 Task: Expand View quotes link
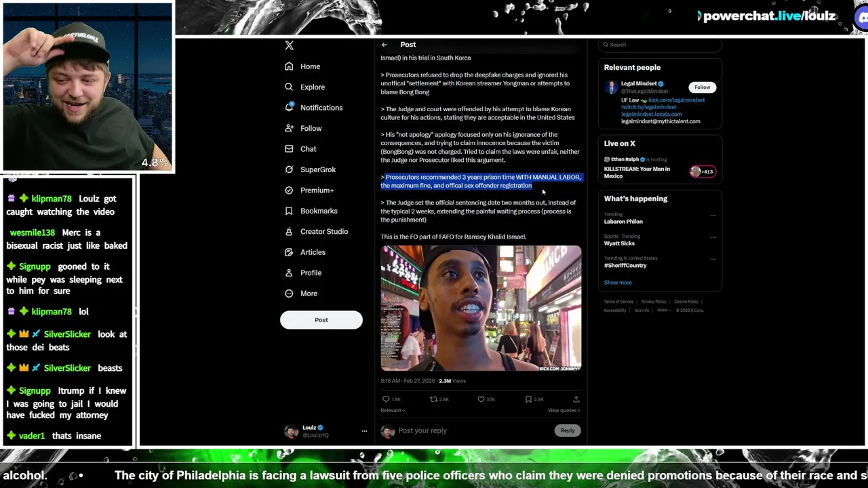(x=564, y=410)
